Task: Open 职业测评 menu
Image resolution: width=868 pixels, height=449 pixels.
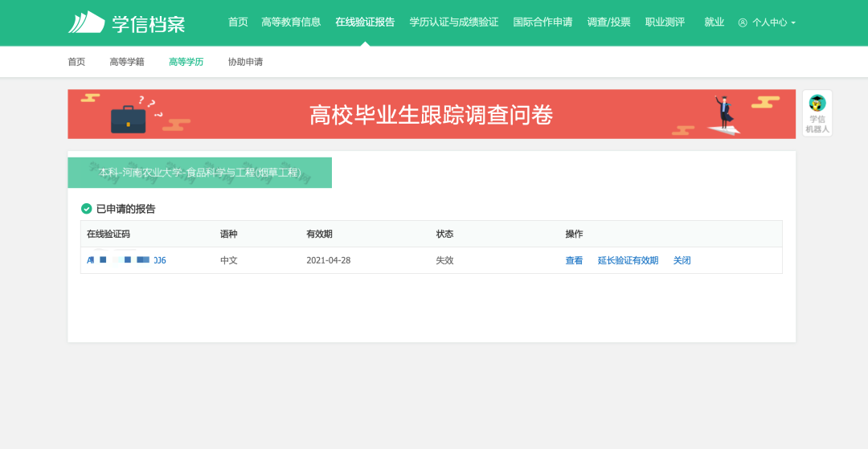Action: (x=665, y=22)
